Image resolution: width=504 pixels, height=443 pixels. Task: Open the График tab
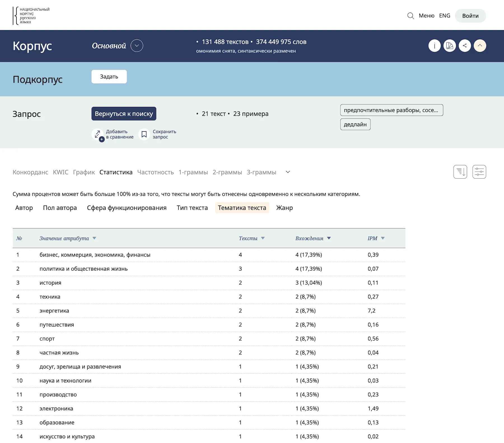pos(84,172)
